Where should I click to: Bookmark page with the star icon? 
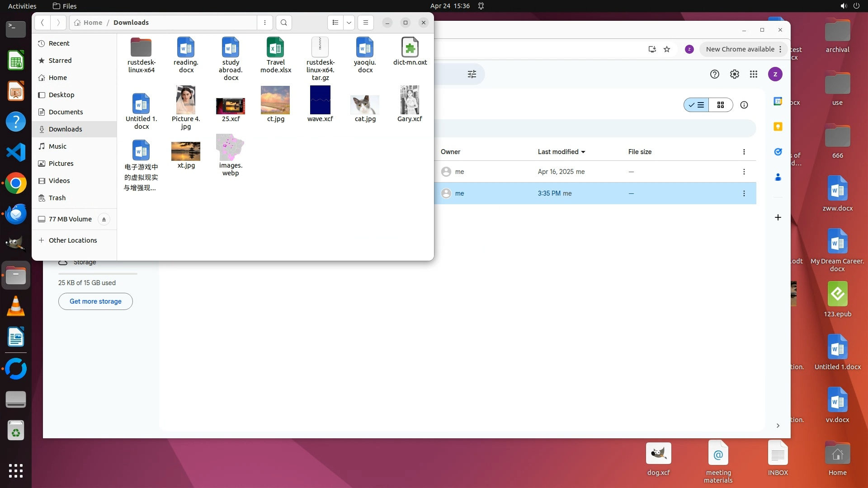pos(667,49)
